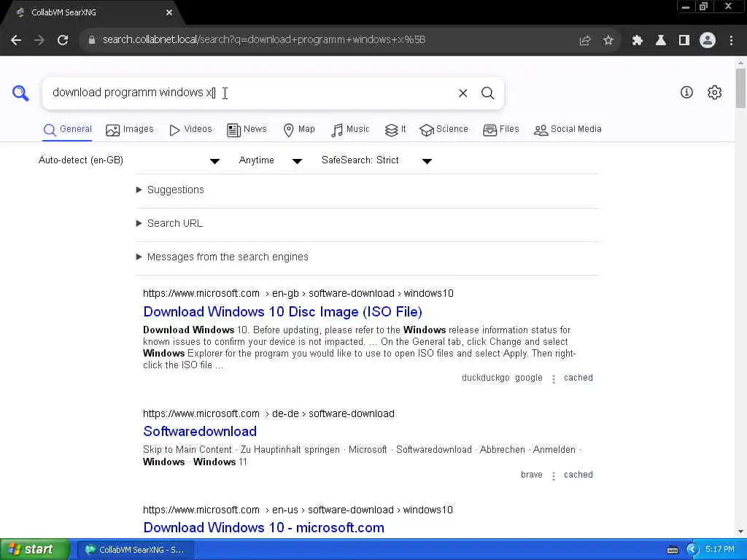Close the CollabVM SearXNG tab
This screenshot has width=747, height=560.
coord(169,13)
